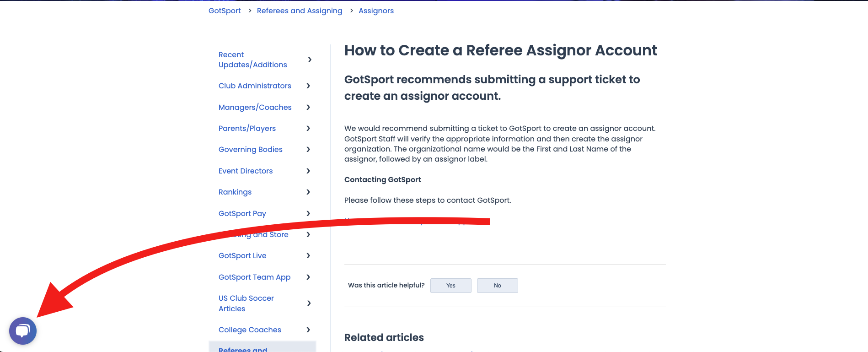Expand the Club Administrators chevron
Screen dimensions: 868x352
[308, 86]
